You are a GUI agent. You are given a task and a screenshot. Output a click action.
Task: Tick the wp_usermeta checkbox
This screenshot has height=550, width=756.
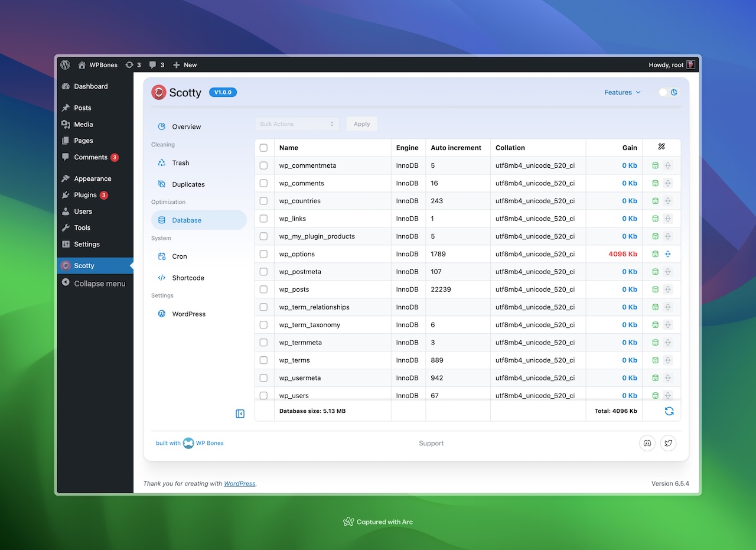(263, 378)
